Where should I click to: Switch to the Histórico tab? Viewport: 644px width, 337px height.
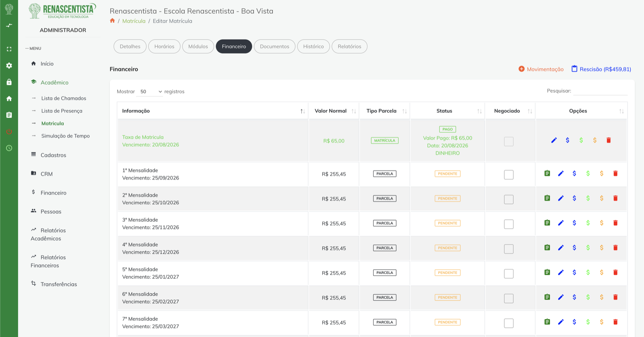314,46
